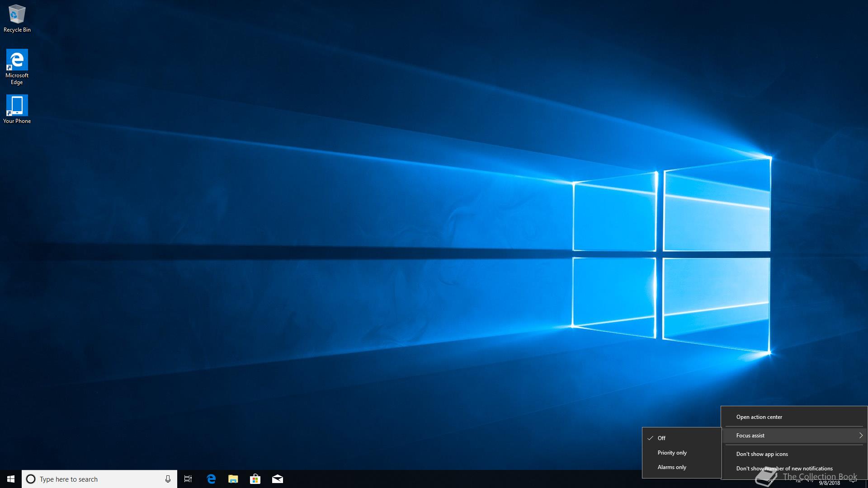Open the Recycle Bin desktop icon
Screen dimensions: 868x488
(x=17, y=19)
